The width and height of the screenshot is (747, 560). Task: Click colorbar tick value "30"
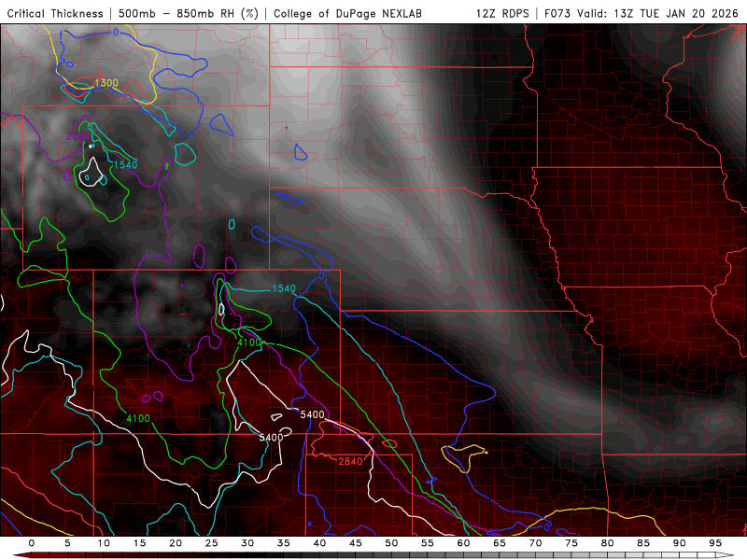click(x=247, y=543)
